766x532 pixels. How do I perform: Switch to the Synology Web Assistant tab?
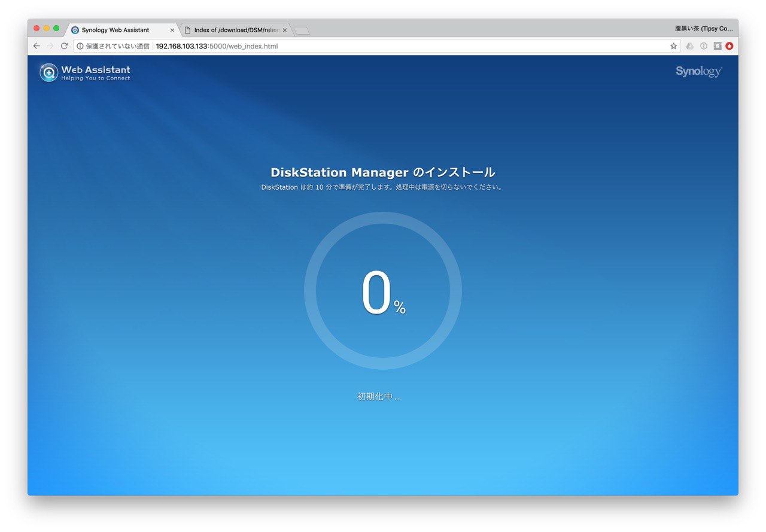(x=121, y=30)
